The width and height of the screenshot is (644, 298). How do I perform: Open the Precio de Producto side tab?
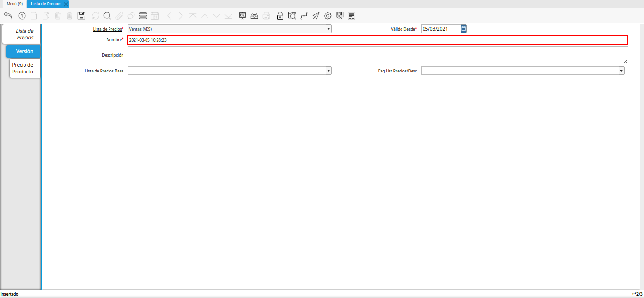point(24,68)
